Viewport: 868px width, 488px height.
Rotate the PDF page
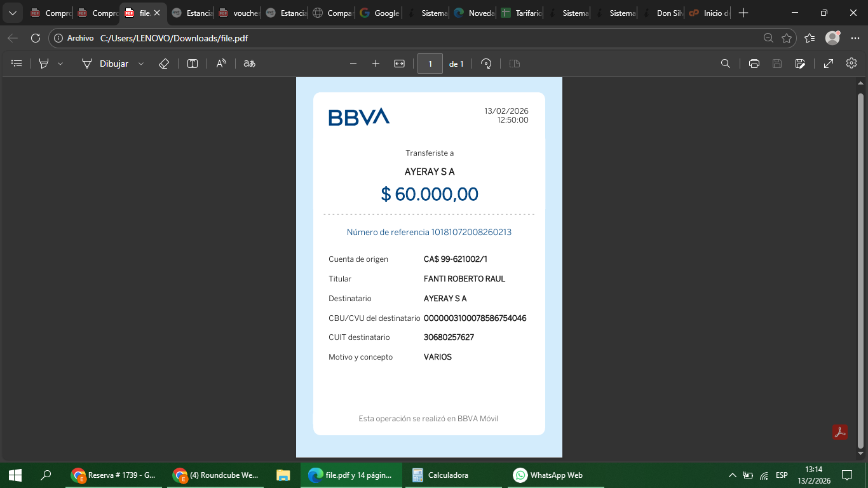(486, 64)
